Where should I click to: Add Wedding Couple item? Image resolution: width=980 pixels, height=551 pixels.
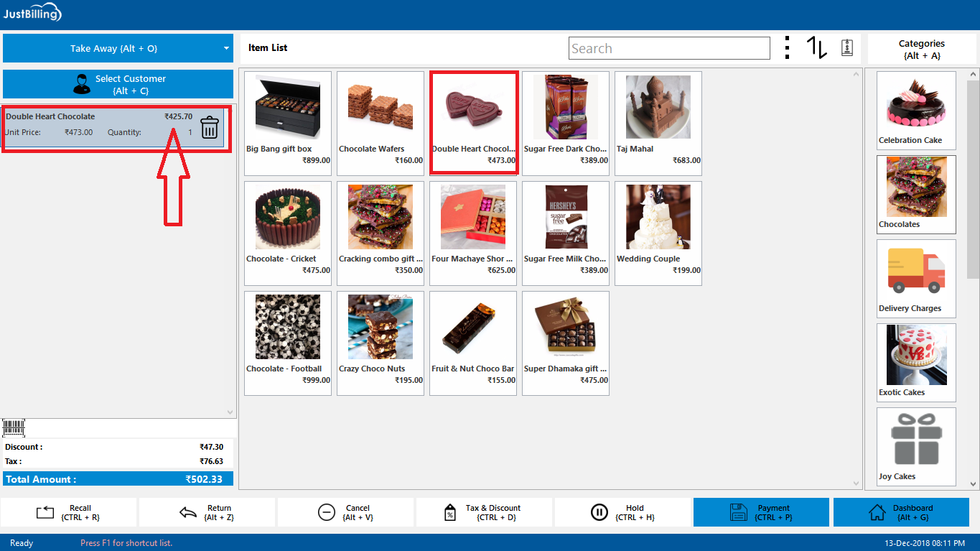tap(658, 233)
